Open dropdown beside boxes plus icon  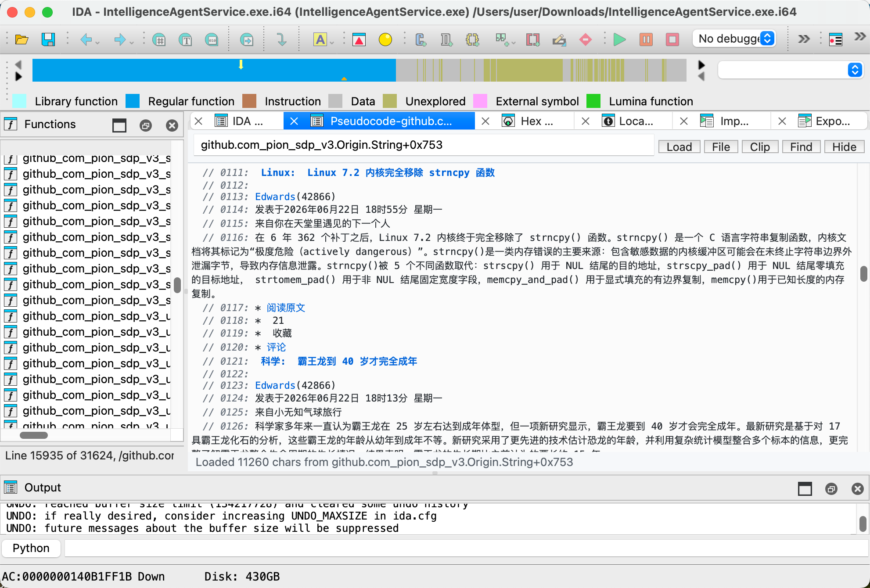(x=514, y=43)
